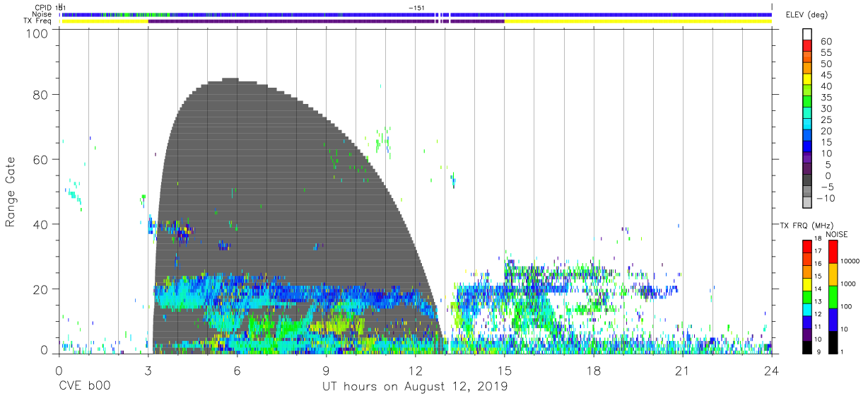Click the red top segment of the NOISE bar
Screen dimensions: 868x401
(833, 252)
